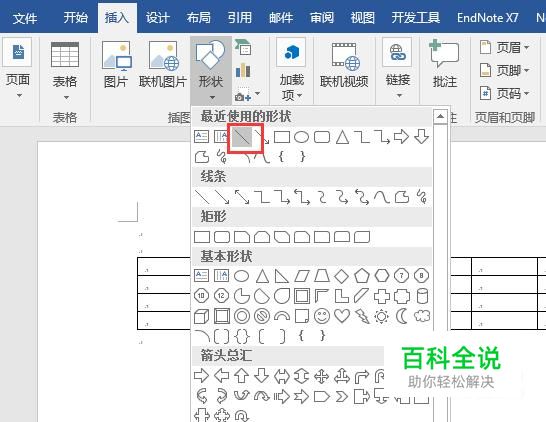Select the arrow line in recent shapes
Image resolution: width=546 pixels, height=422 pixels.
point(262,137)
